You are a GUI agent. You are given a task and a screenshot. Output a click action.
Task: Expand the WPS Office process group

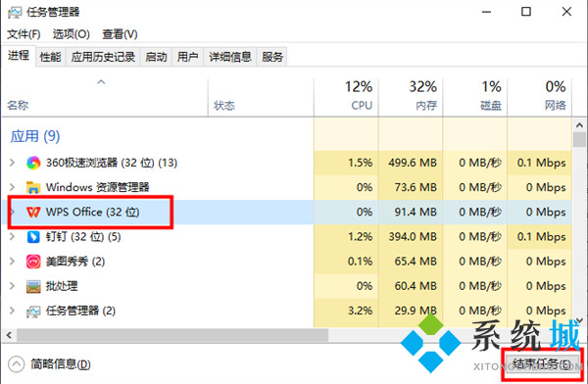[x=12, y=213]
